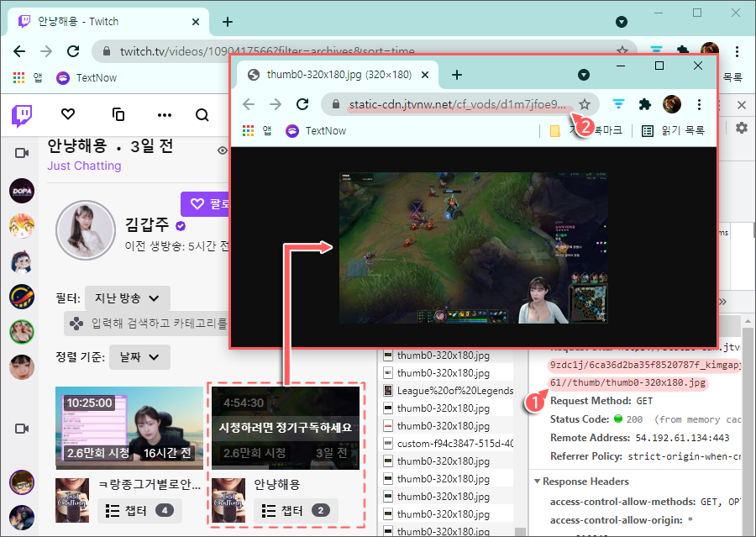Open the Chrome three-dot menu in front window
The height and width of the screenshot is (537, 756).
coord(699,103)
